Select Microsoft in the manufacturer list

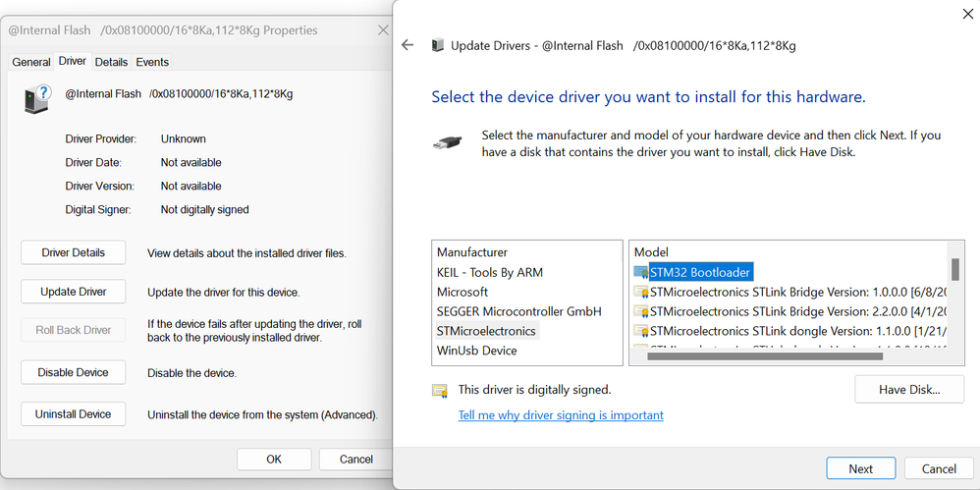[x=463, y=292]
